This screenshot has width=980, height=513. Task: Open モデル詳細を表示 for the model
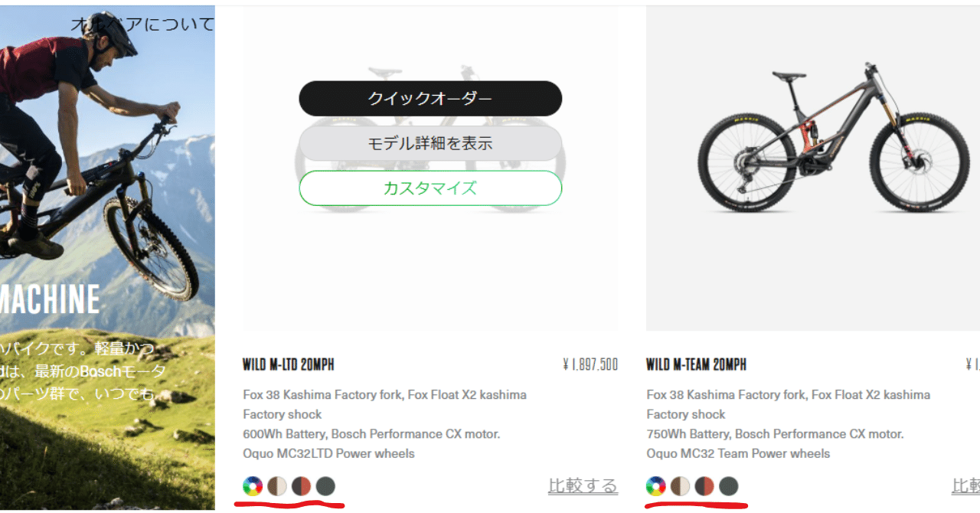[x=430, y=143]
